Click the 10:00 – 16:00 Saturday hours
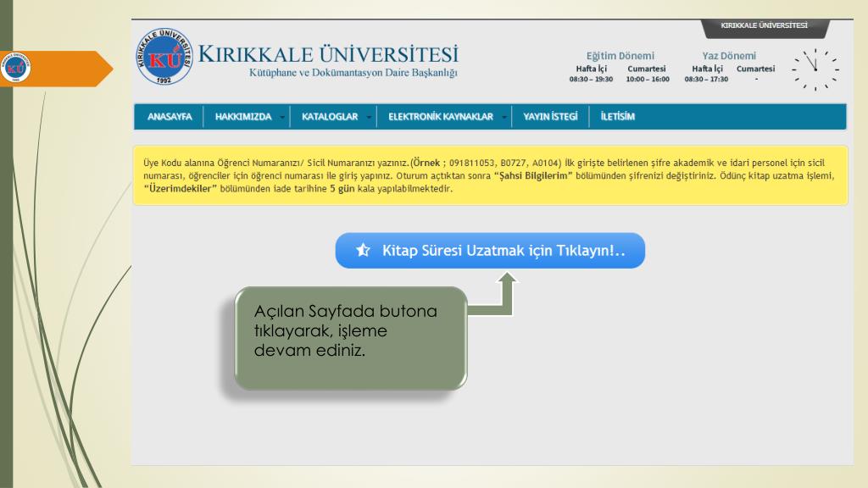The height and width of the screenshot is (488, 868). [648, 79]
